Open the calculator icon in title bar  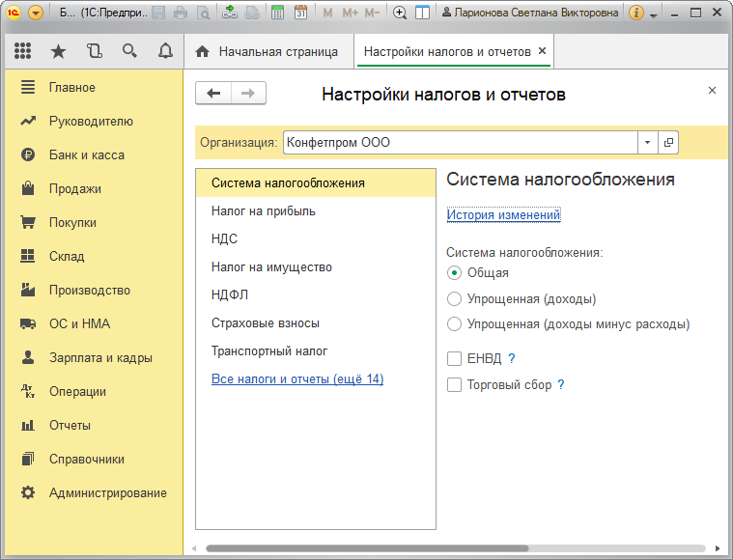click(x=278, y=13)
